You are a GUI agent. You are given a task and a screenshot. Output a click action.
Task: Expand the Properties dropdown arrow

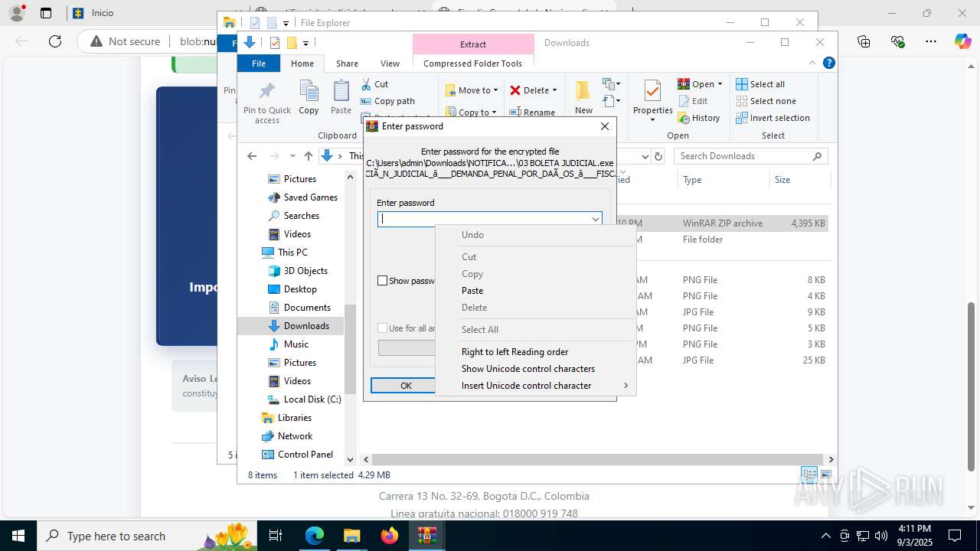point(652,120)
